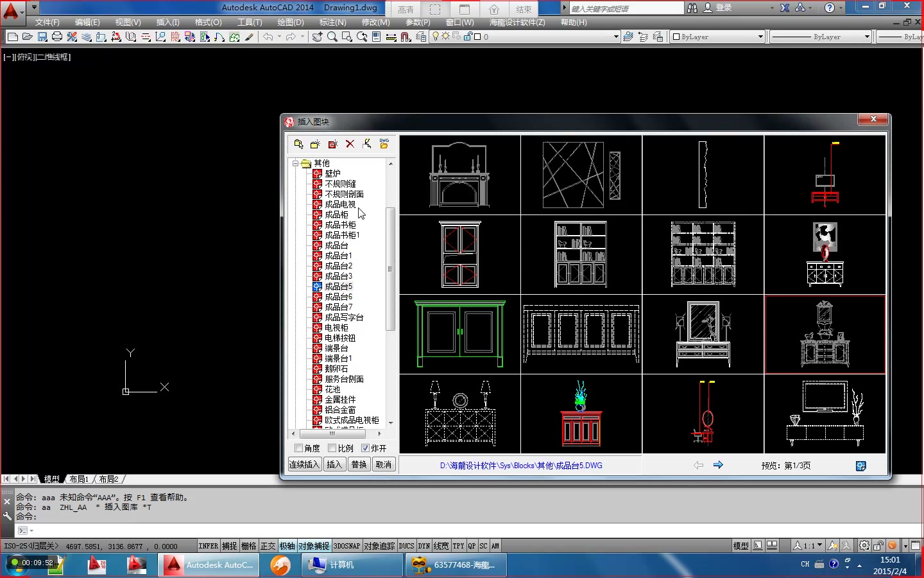Click first icon in Insert Block toolbar

point(298,144)
